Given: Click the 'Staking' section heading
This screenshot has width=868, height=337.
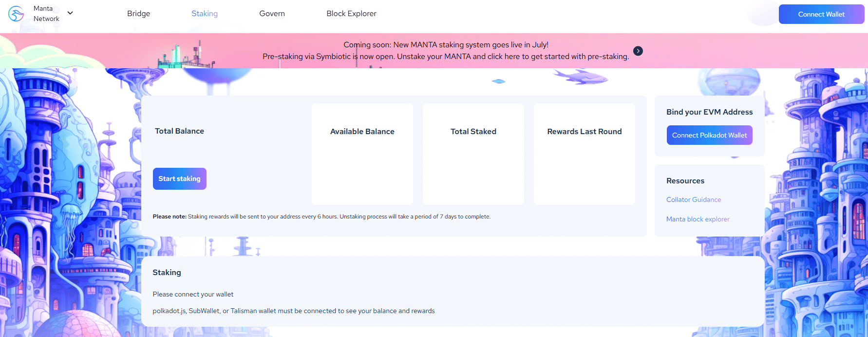Looking at the screenshot, I should pyautogui.click(x=167, y=272).
